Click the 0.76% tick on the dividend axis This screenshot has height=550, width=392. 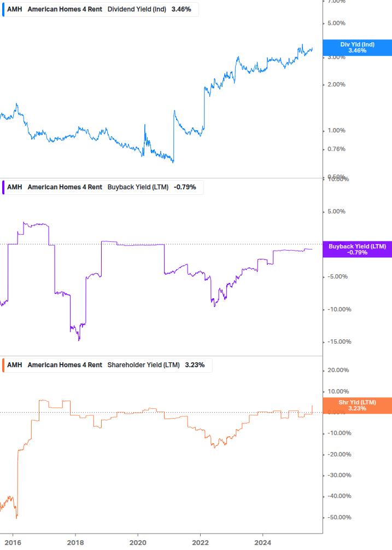tap(336, 149)
